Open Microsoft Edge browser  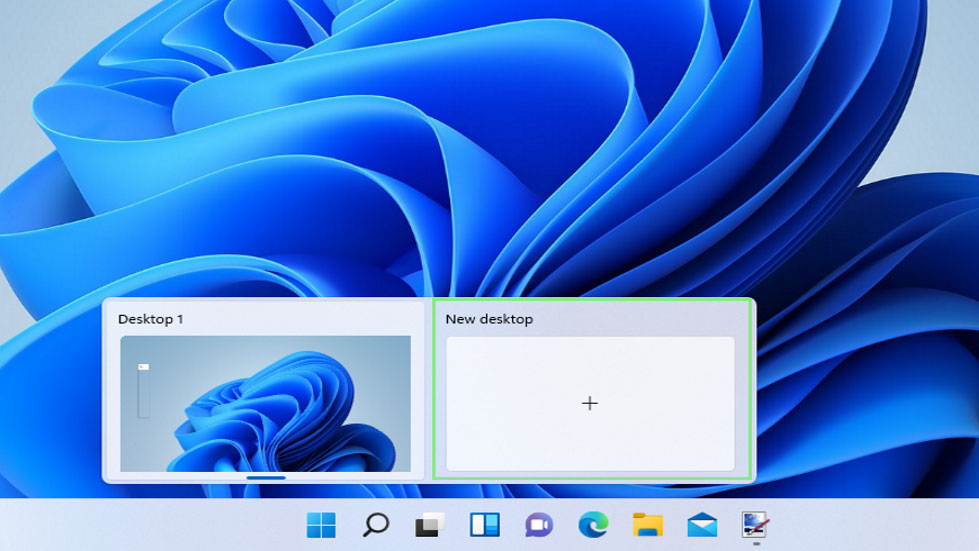[593, 525]
